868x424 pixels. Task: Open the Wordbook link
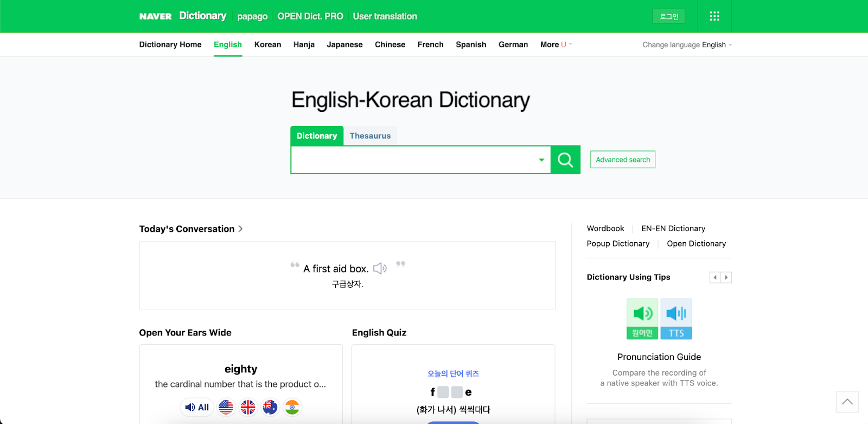[x=605, y=229]
